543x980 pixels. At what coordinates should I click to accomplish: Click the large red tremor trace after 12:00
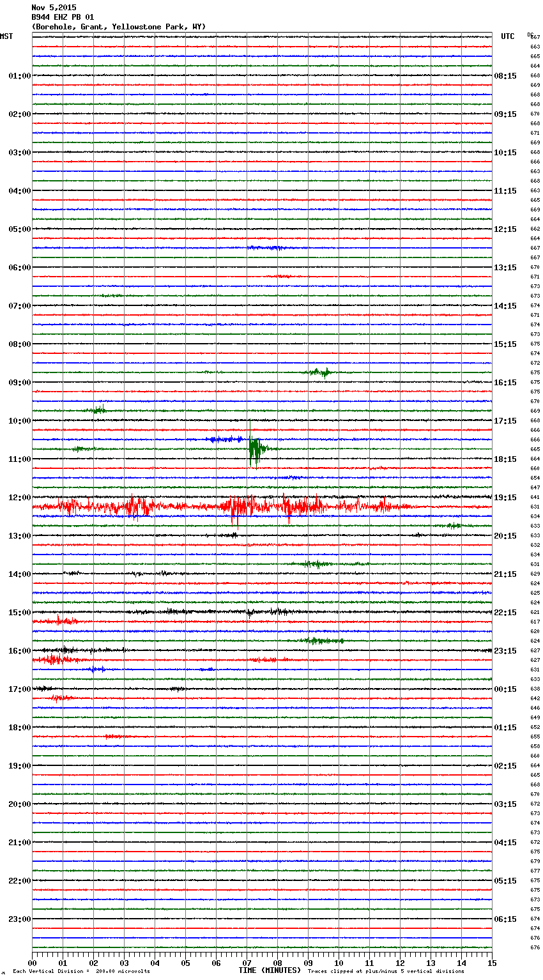(x=224, y=507)
